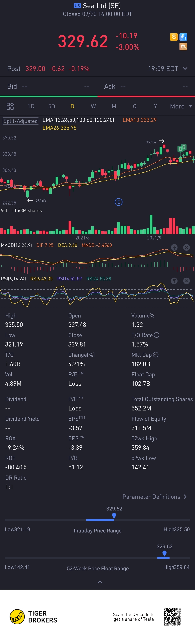Tap the Mkt Cap 182.0B value

tap(141, 364)
